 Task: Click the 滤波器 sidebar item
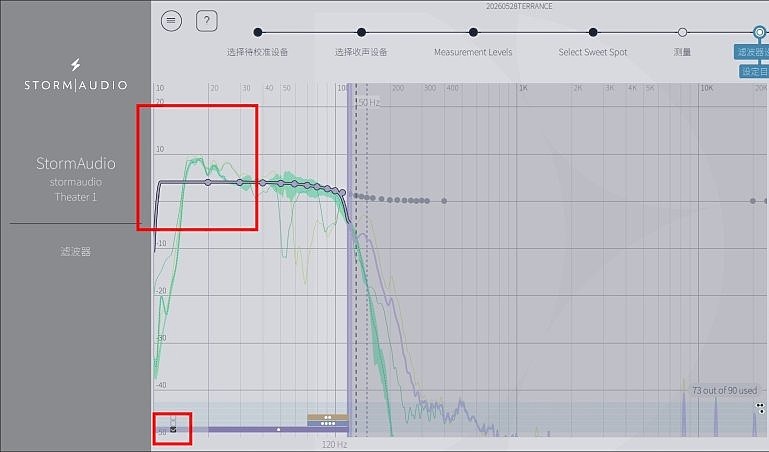pos(76,251)
